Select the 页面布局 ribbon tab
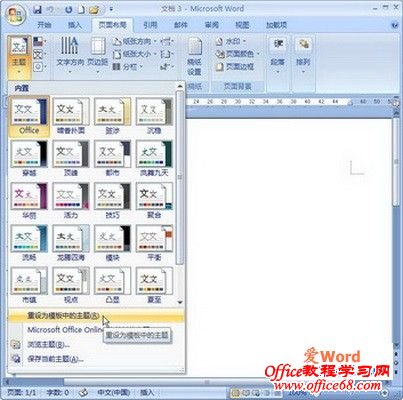This screenshot has width=403, height=400. pyautogui.click(x=113, y=25)
